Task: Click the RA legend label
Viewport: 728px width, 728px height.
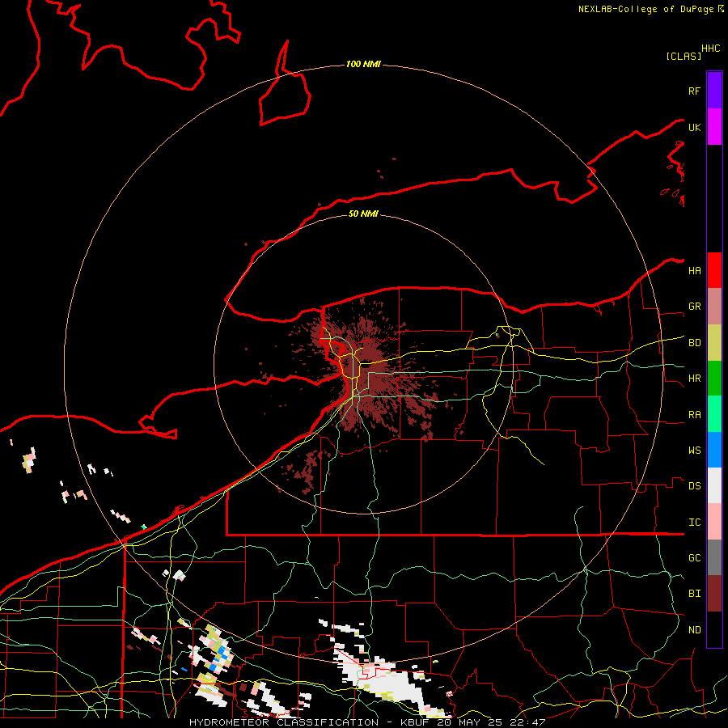Action: click(694, 415)
